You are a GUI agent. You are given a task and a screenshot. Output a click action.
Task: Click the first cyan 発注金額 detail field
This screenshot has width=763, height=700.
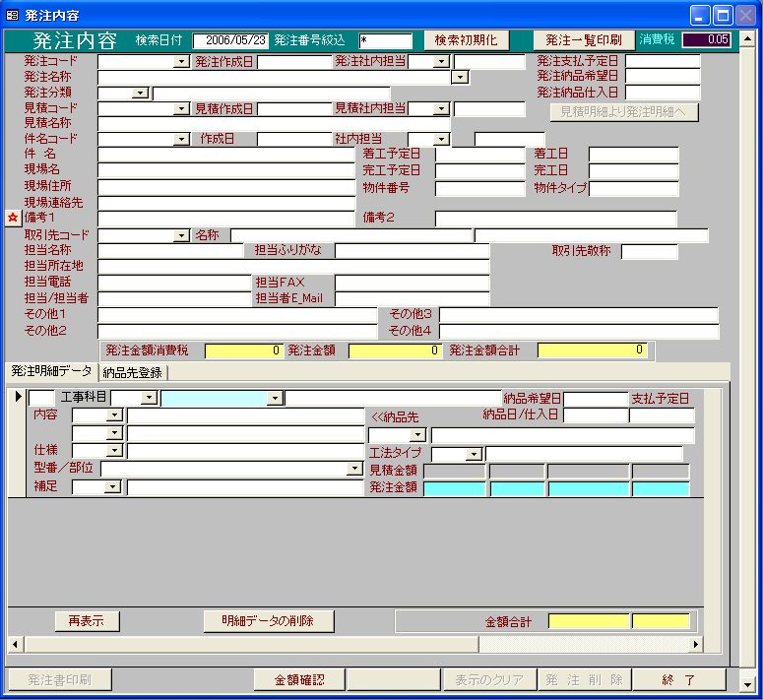coord(455,488)
